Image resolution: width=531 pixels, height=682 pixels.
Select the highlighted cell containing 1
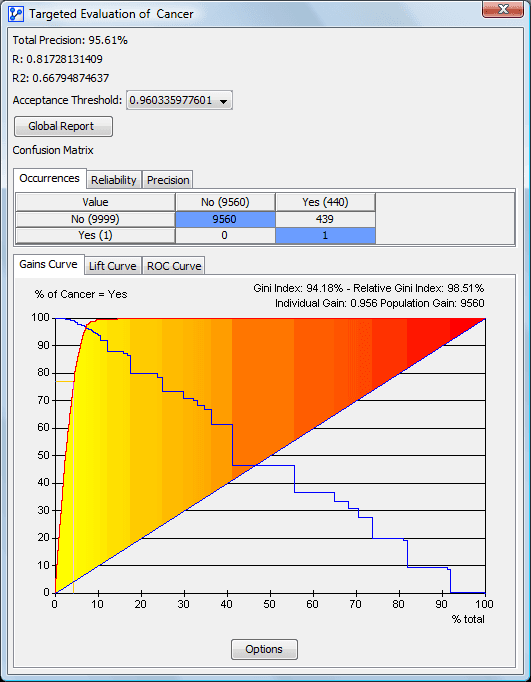(x=325, y=236)
